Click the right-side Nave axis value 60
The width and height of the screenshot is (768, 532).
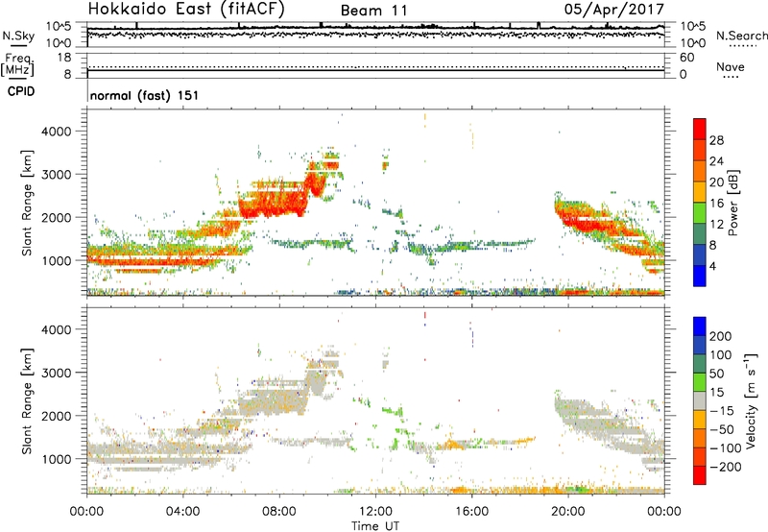click(x=686, y=58)
